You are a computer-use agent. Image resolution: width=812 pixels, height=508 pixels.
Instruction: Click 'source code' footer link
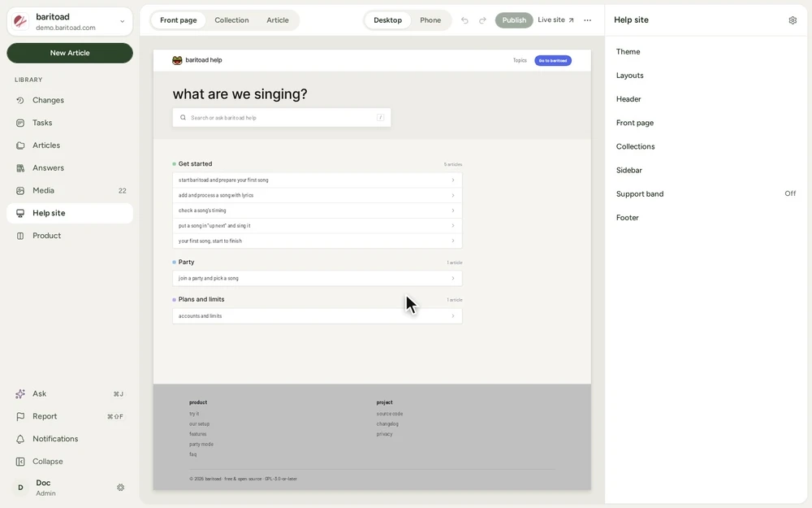390,414
